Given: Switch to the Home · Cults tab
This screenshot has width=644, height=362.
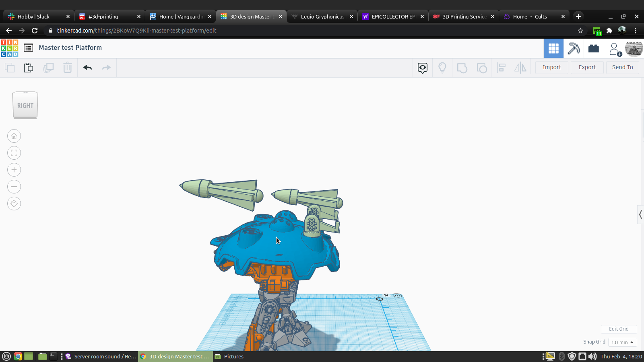Looking at the screenshot, I should pos(535,16).
